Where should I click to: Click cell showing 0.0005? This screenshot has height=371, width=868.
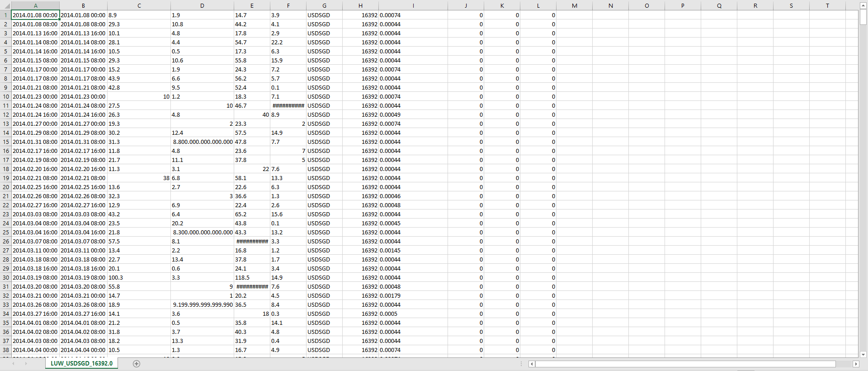[413, 314]
